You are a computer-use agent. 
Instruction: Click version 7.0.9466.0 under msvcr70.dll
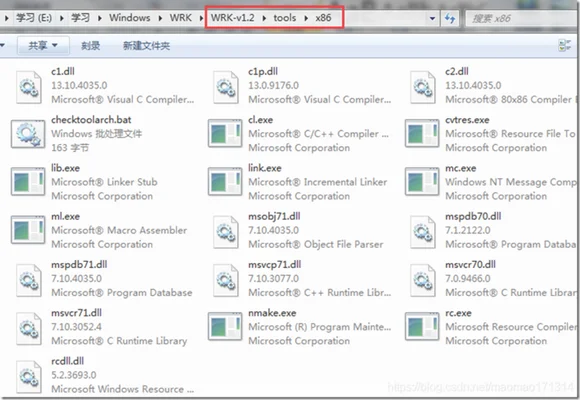point(468,278)
